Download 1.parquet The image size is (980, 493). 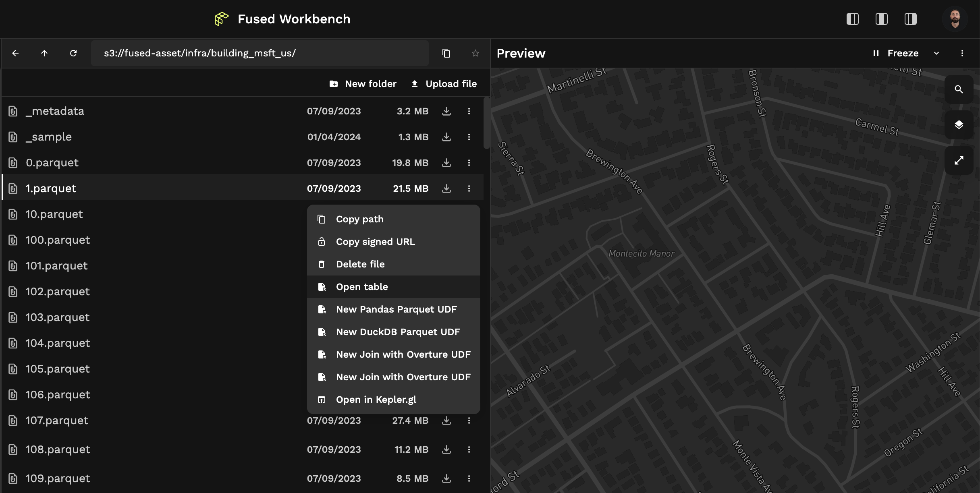pos(446,188)
